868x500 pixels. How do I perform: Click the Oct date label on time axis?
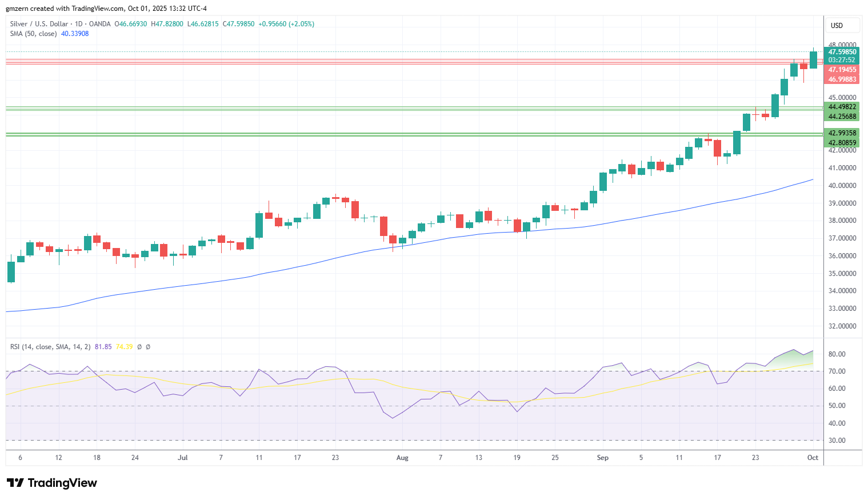point(813,458)
